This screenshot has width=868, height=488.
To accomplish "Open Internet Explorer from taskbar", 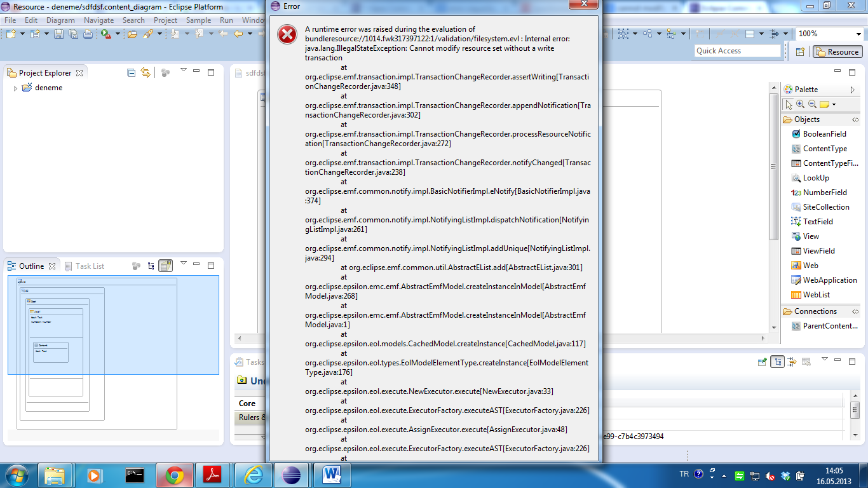I will tap(254, 475).
